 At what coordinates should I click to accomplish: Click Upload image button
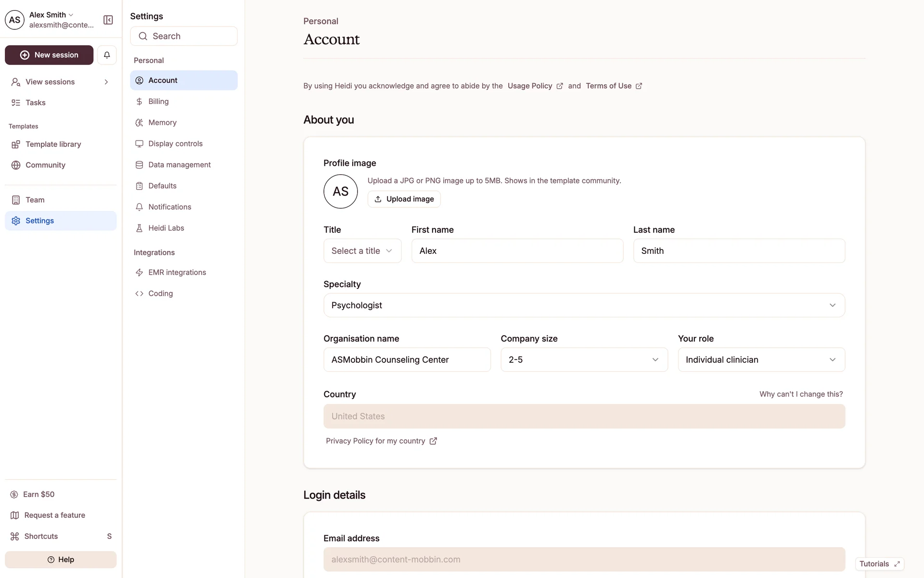pyautogui.click(x=404, y=199)
